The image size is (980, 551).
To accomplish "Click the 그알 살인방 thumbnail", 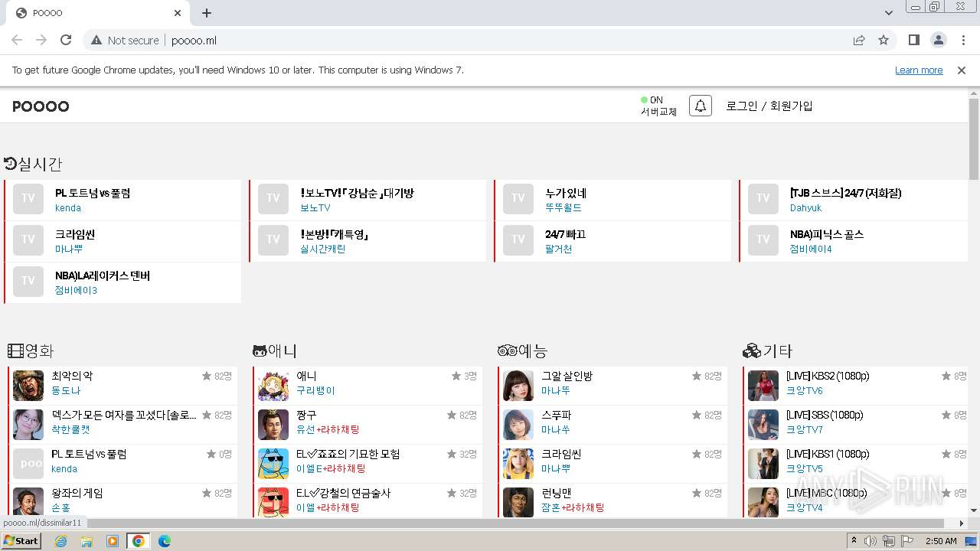I will 518,386.
